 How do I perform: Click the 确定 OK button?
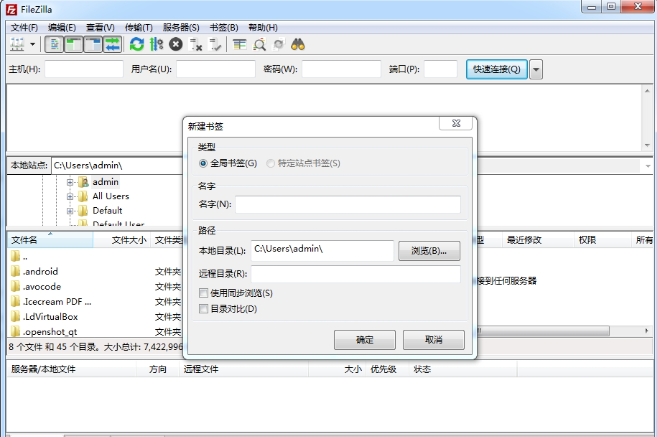point(365,340)
